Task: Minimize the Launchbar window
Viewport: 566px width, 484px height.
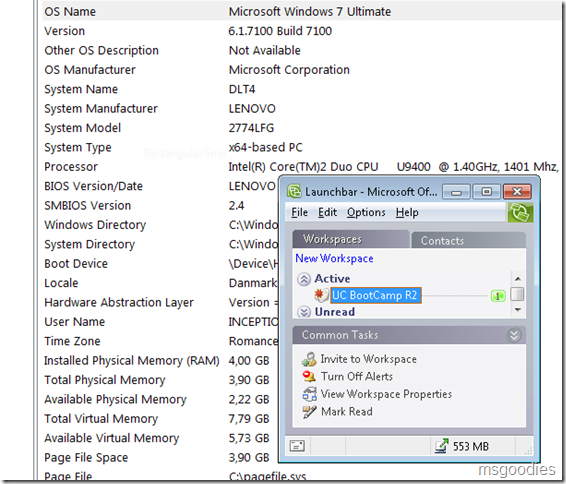Action: click(456, 192)
